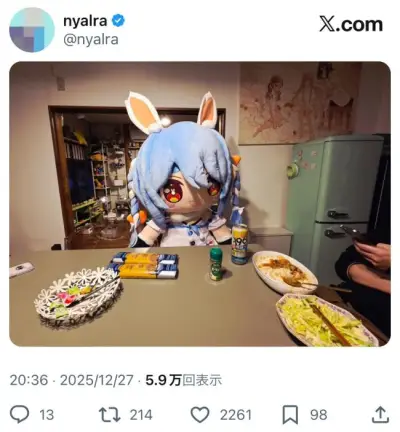
Task: Click the 回表示 views label
Action: 202,380
